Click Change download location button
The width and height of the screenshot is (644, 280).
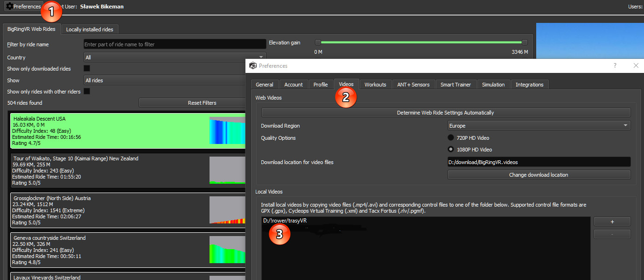539,175
